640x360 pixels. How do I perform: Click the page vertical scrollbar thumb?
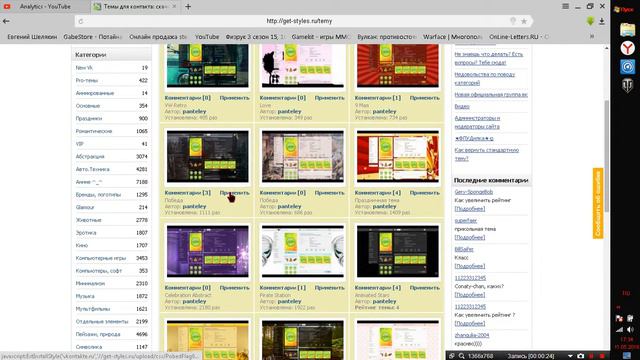(606, 155)
